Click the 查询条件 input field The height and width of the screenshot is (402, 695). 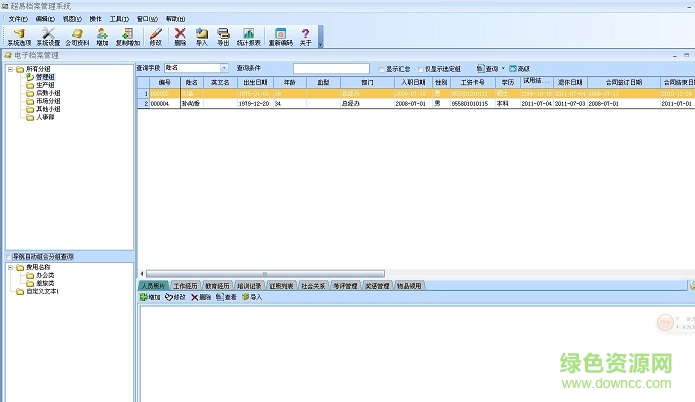(x=331, y=68)
